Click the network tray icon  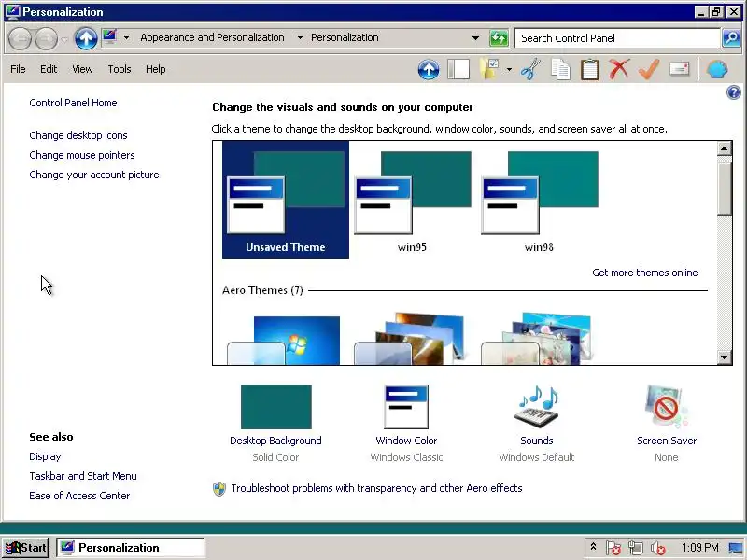click(636, 548)
